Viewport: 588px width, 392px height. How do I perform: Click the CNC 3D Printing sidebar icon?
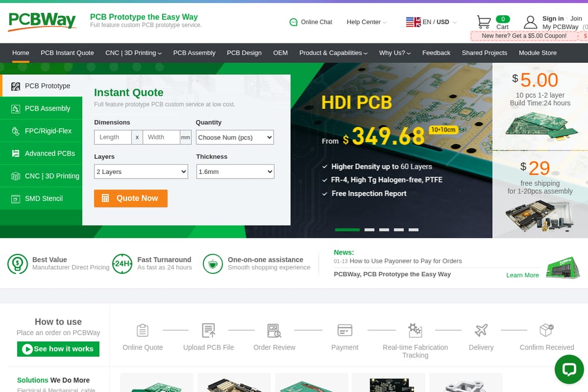click(15, 176)
